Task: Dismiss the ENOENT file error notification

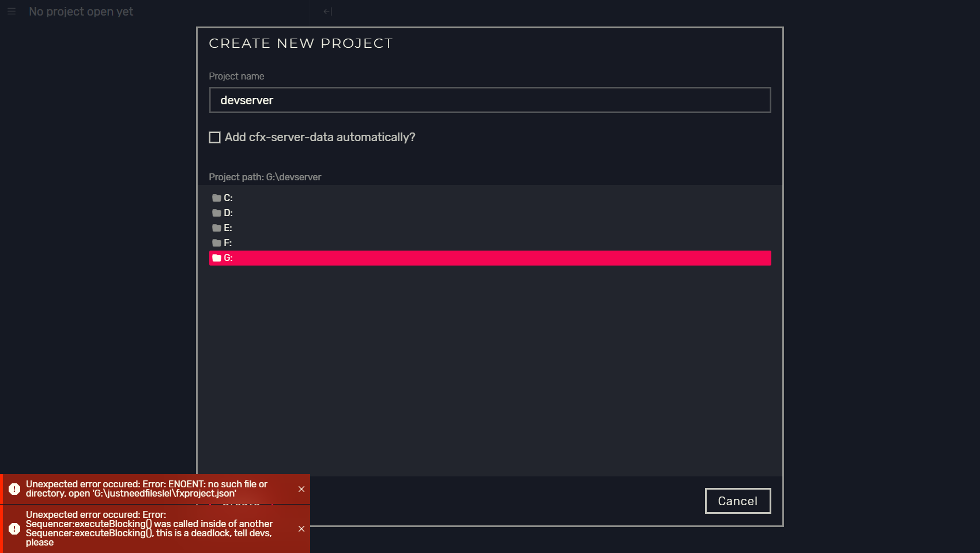Action: point(301,489)
